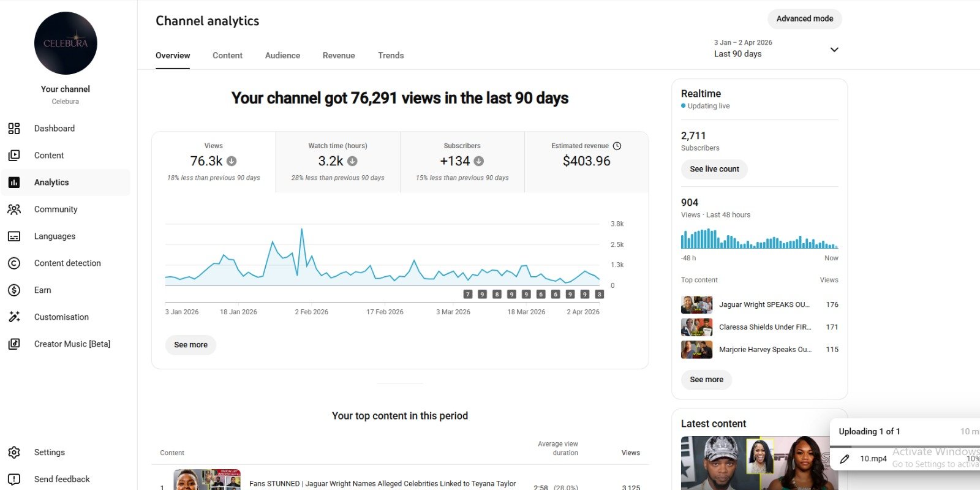Viewport: 980px width, 490px height.
Task: Switch to the Audience tab
Action: [282, 56]
